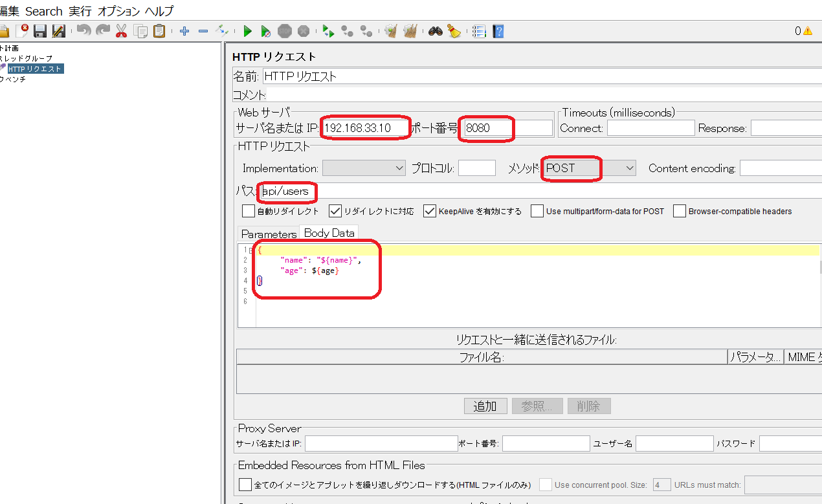822x504 pixels.
Task: Open the Function Helper list icon
Action: tap(479, 30)
